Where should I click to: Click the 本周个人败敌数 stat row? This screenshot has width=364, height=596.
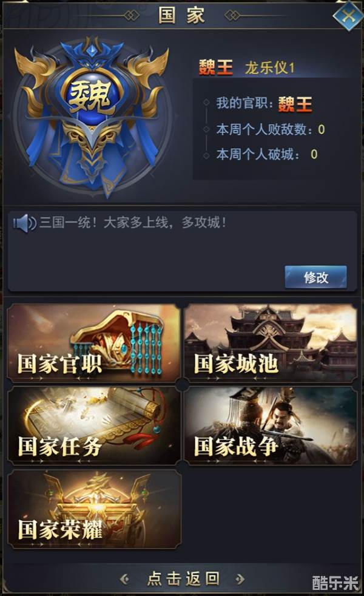(x=271, y=130)
